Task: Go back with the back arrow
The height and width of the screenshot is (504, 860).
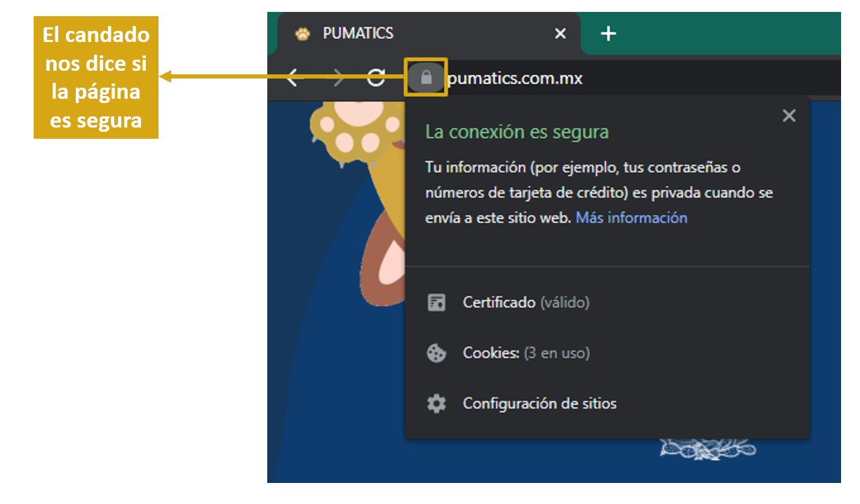Action: point(293,79)
